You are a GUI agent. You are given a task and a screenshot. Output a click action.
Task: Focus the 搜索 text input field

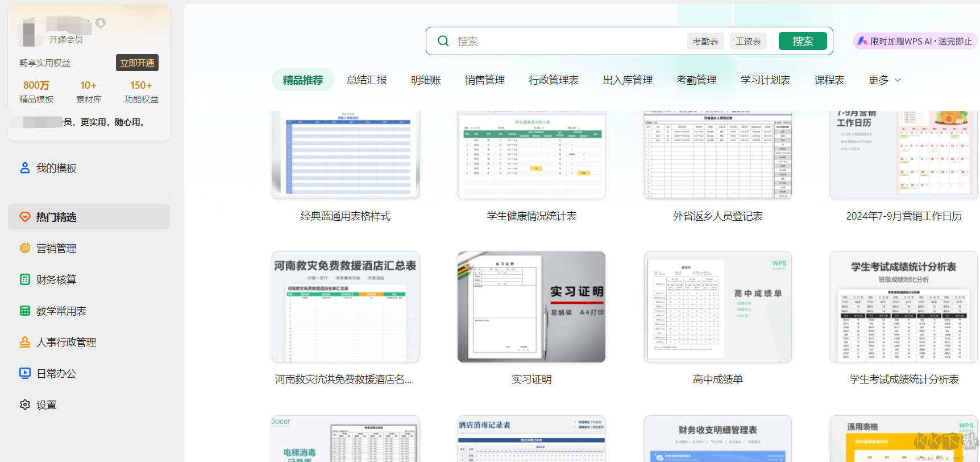tap(568, 41)
